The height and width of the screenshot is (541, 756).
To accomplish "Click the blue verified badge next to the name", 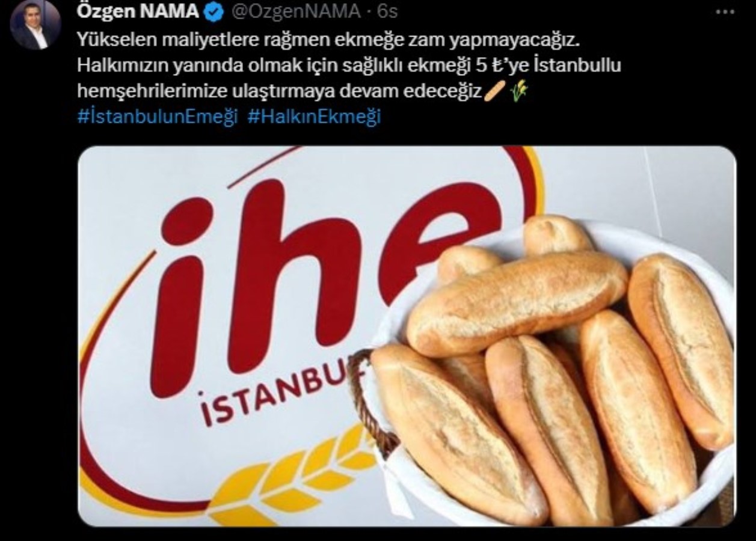I will pyautogui.click(x=215, y=11).
